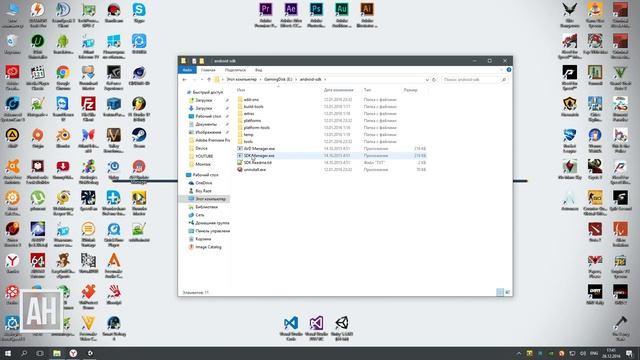Jump to Этот компьютер in the breadcrumb

point(242,80)
